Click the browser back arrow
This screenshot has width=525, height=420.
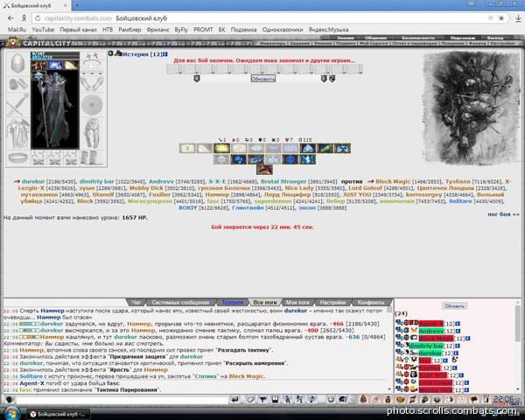pos(10,18)
